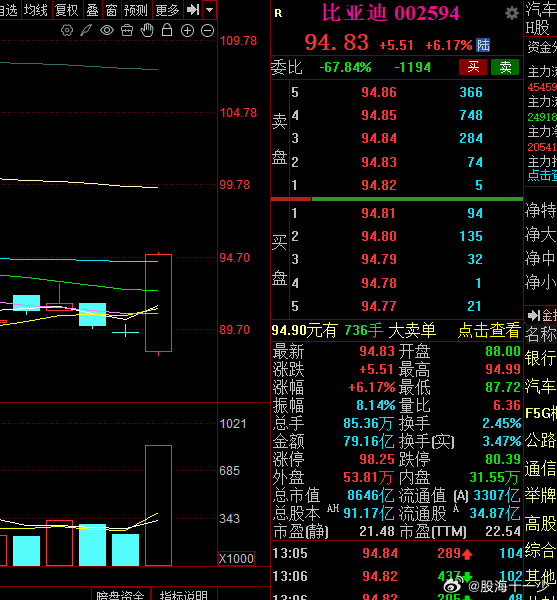Click the stock title 比亚迪 002594
The height and width of the screenshot is (600, 557).
click(x=391, y=13)
